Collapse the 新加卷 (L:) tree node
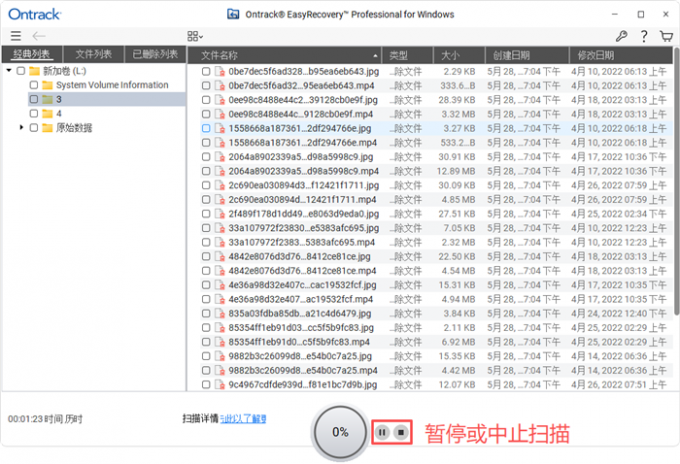 click(9, 70)
